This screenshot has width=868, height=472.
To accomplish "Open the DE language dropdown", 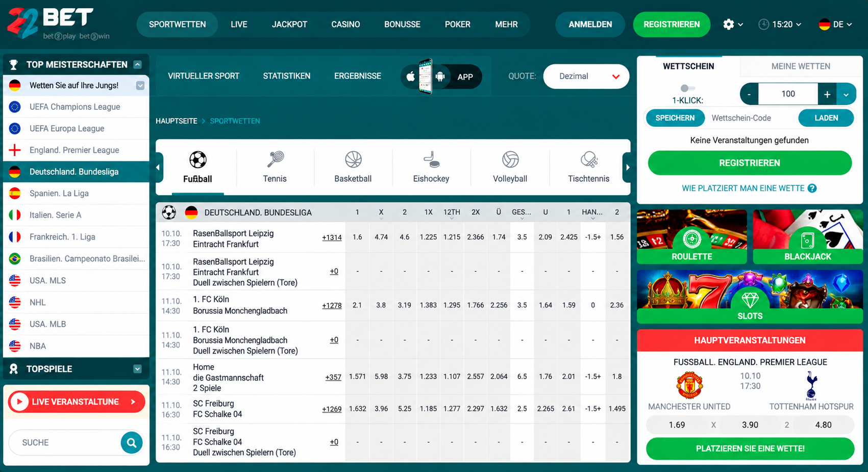I will click(835, 24).
